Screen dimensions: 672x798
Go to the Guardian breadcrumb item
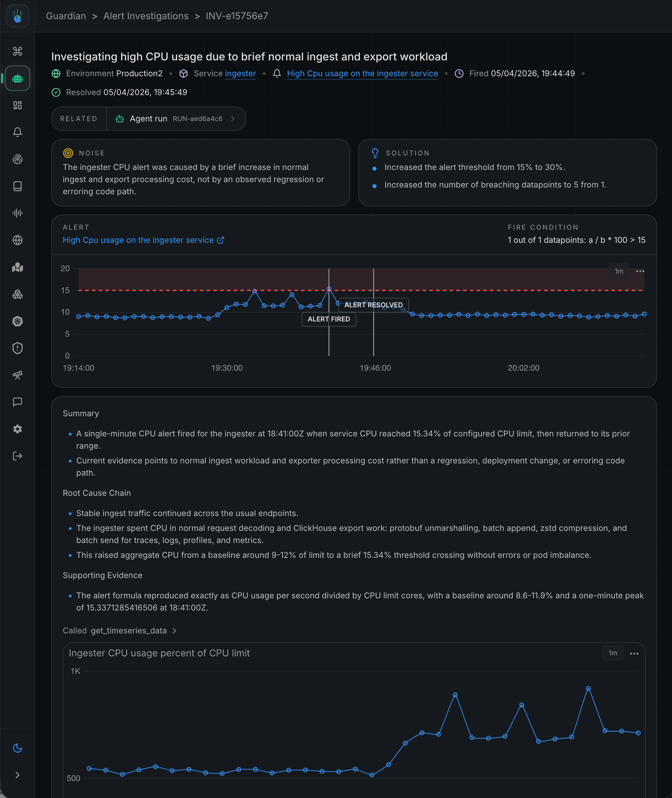click(x=65, y=16)
